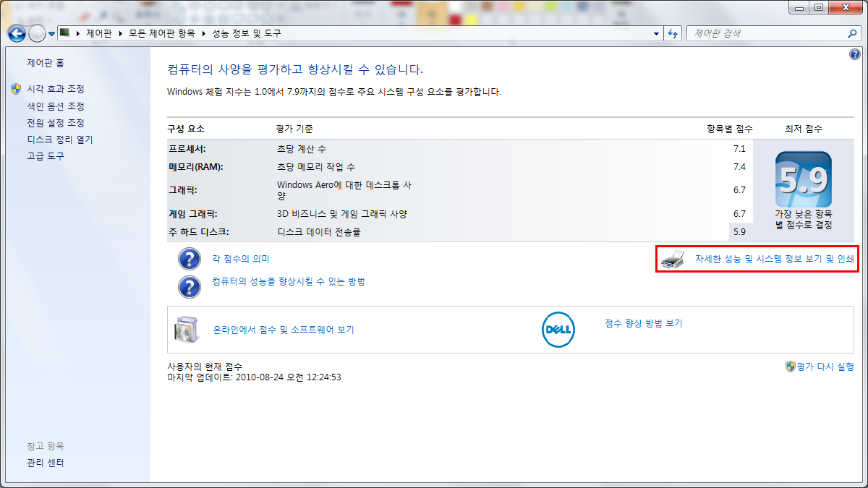Click the Dell logo
The image size is (868, 488).
click(558, 330)
